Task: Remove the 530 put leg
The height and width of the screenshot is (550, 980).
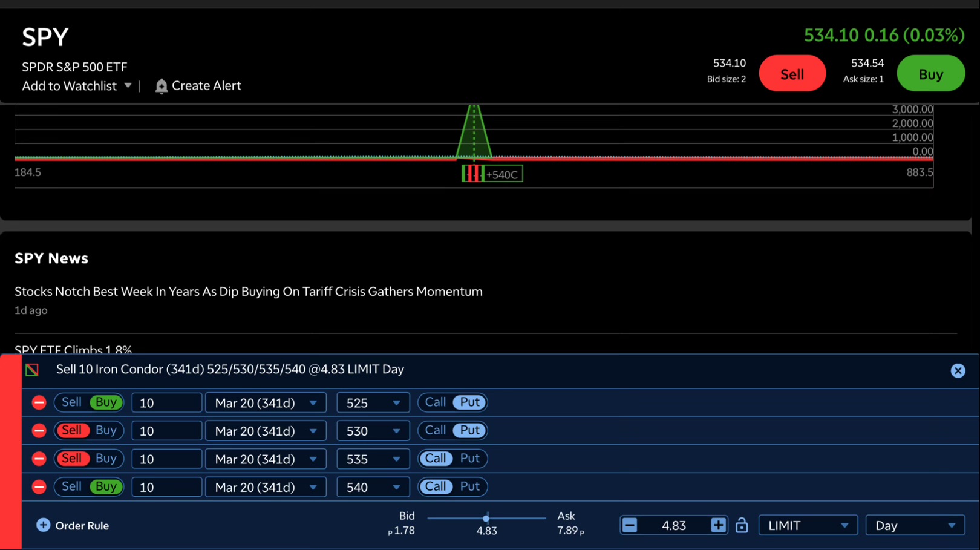Action: (x=39, y=430)
